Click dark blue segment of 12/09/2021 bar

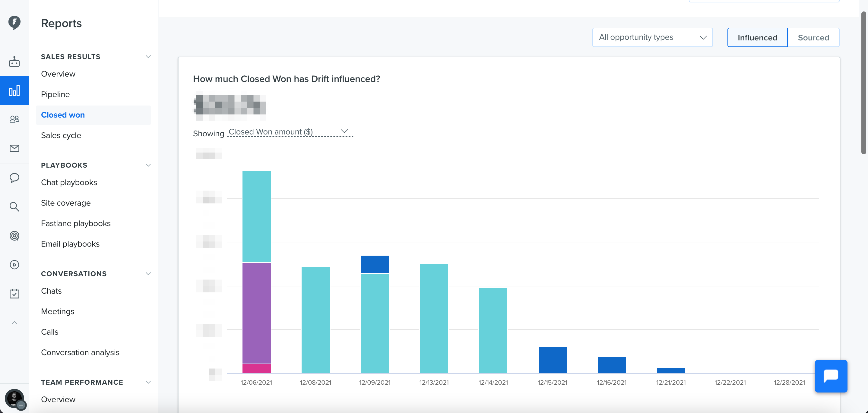tap(375, 264)
